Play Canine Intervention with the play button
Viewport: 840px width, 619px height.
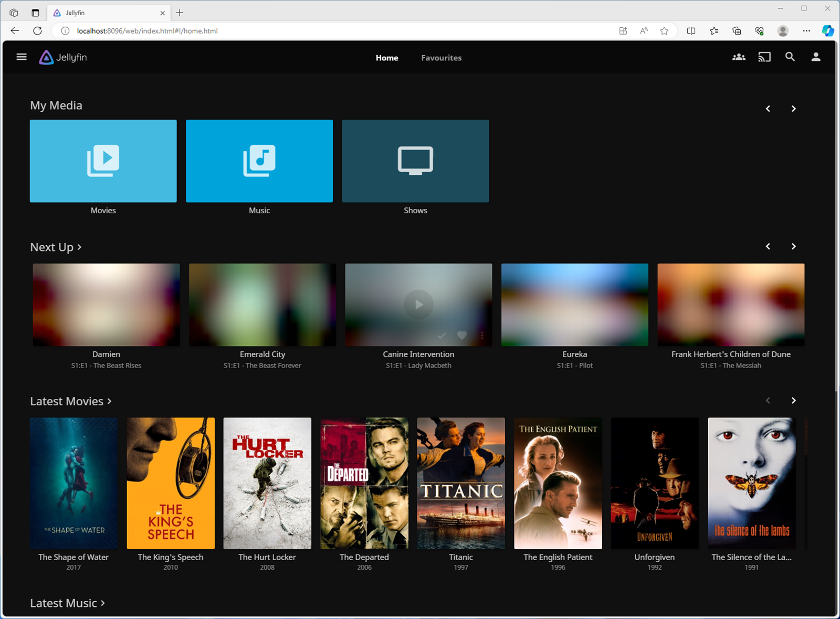418,305
